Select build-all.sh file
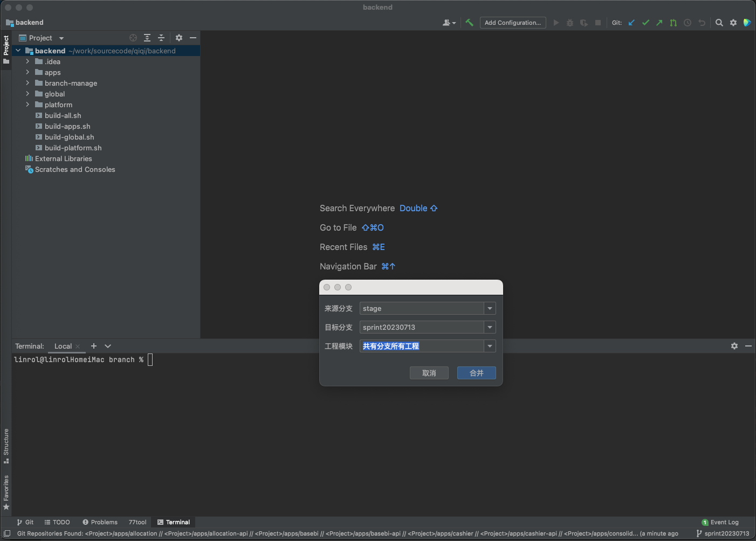Viewport: 756px width, 541px height. coord(63,115)
